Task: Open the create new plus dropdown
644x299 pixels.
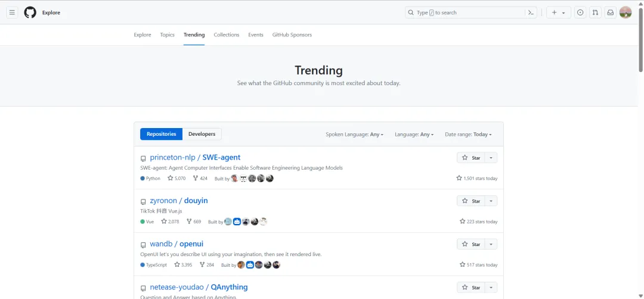Action: (x=559, y=13)
